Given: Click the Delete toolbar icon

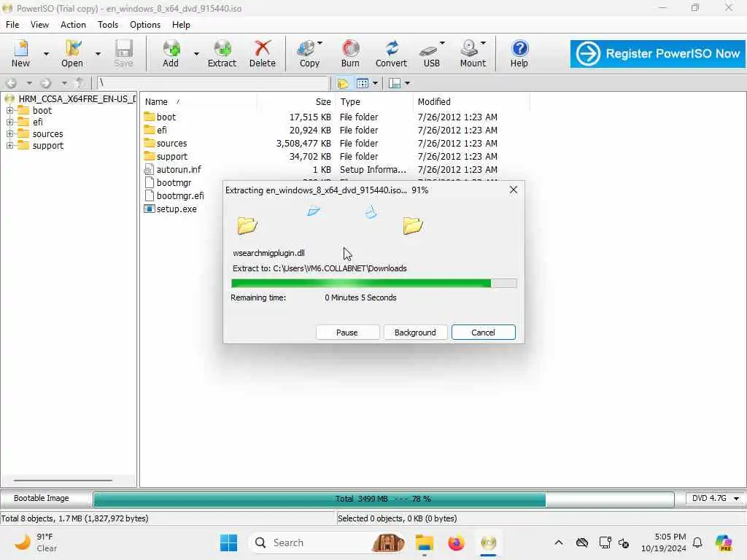Looking at the screenshot, I should point(262,52).
